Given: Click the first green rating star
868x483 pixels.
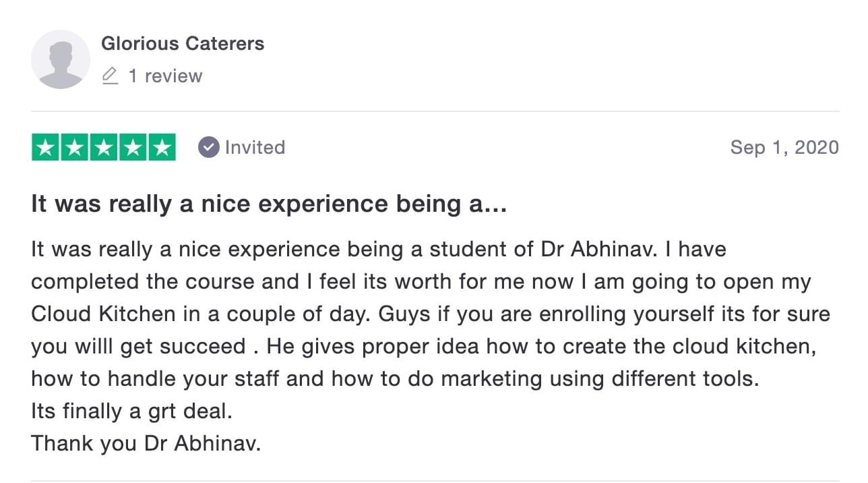Looking at the screenshot, I should 46,148.
